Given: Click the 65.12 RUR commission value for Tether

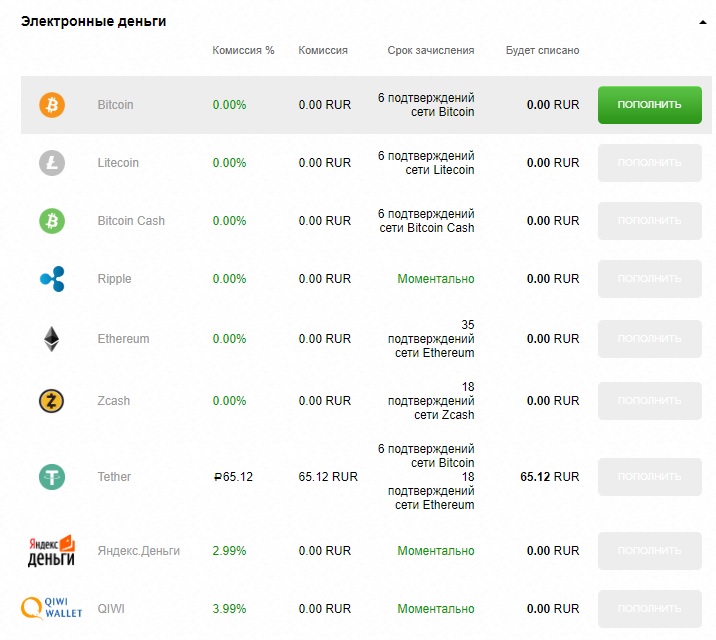Looking at the screenshot, I should (x=328, y=477).
